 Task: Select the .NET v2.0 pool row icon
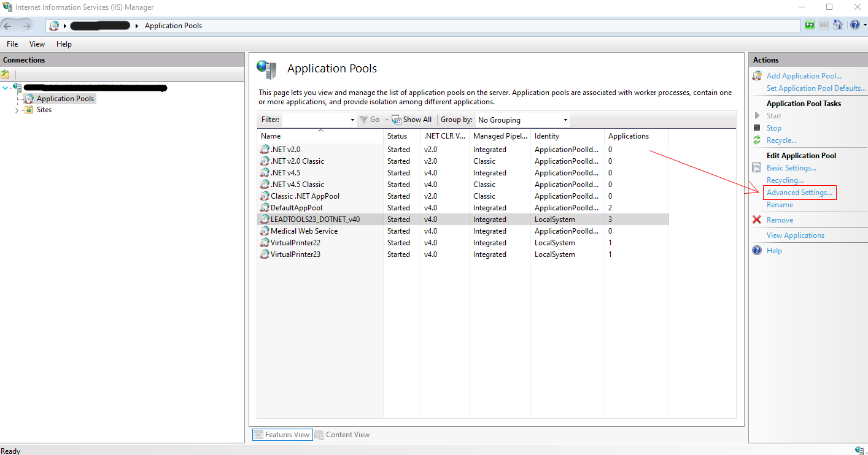[265, 149]
